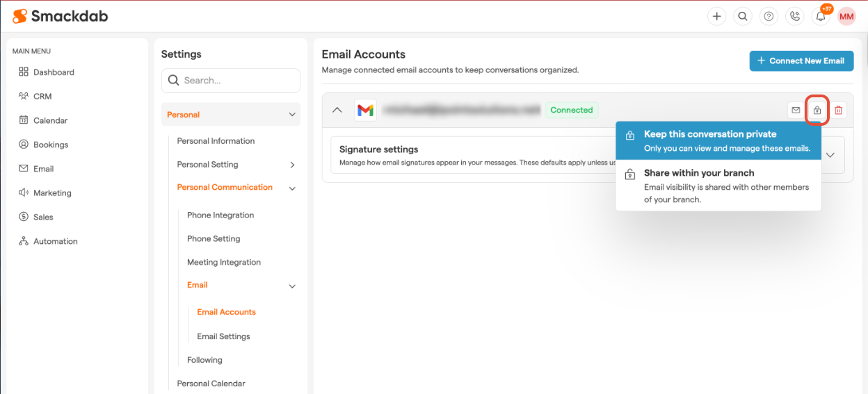Click Connect New Email button
The height and width of the screenshot is (394, 868).
pyautogui.click(x=801, y=60)
